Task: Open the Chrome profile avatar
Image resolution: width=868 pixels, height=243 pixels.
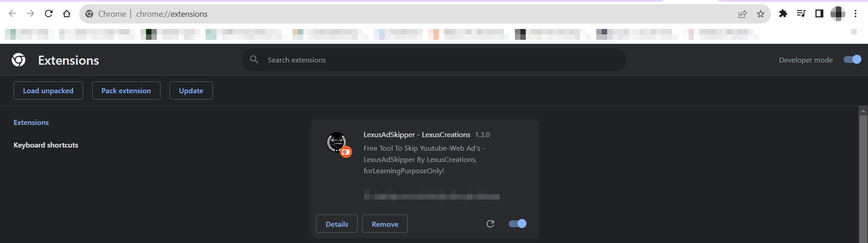Action: (838, 14)
